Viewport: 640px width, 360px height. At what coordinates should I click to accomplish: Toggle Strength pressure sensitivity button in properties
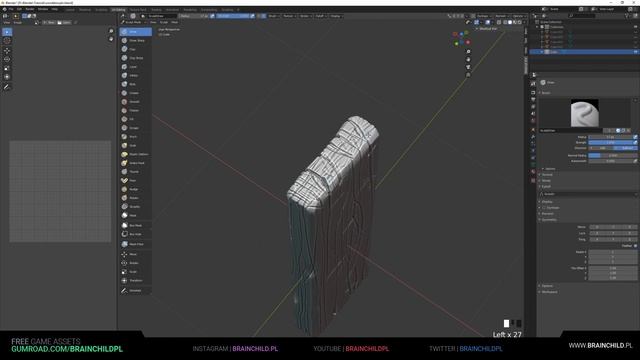tap(635, 142)
